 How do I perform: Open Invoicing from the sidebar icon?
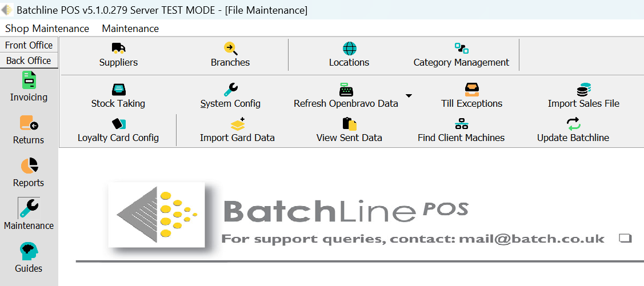pos(29,80)
